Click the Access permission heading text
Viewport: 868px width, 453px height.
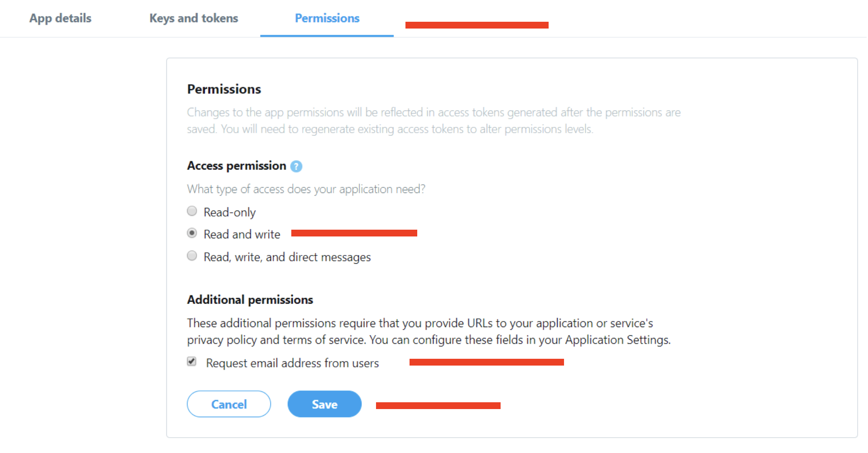pyautogui.click(x=236, y=166)
